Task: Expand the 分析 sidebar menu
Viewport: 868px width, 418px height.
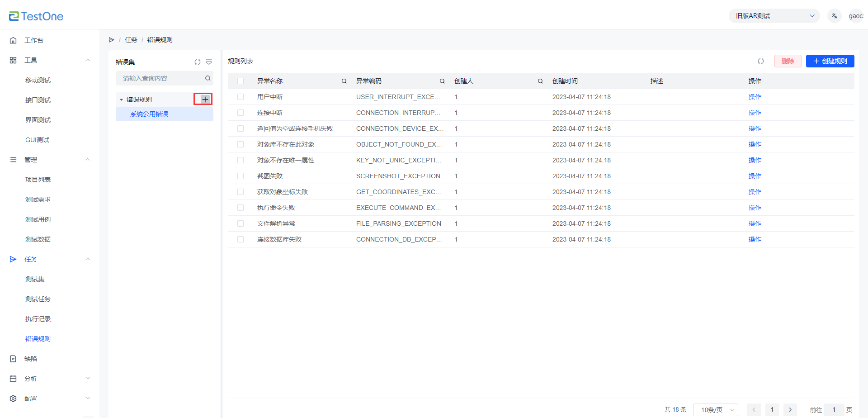Action: 50,379
